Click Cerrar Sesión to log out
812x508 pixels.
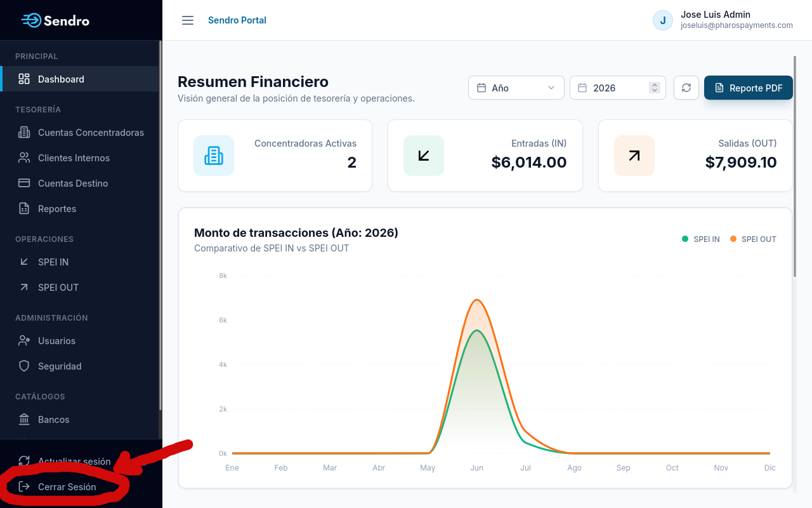click(67, 486)
